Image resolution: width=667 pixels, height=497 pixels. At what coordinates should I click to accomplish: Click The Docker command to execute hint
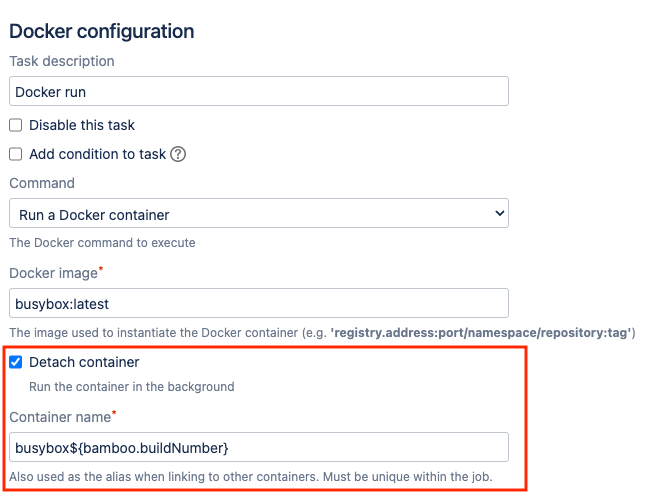(x=103, y=243)
